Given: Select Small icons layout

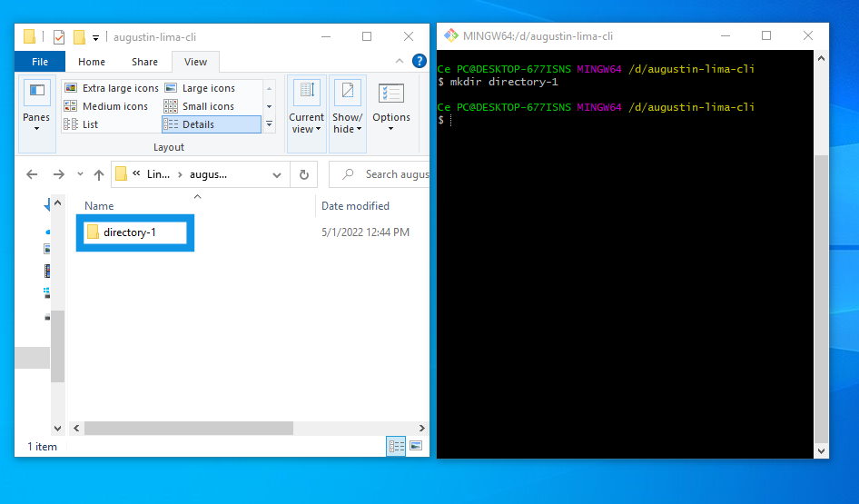Looking at the screenshot, I should click(x=200, y=106).
